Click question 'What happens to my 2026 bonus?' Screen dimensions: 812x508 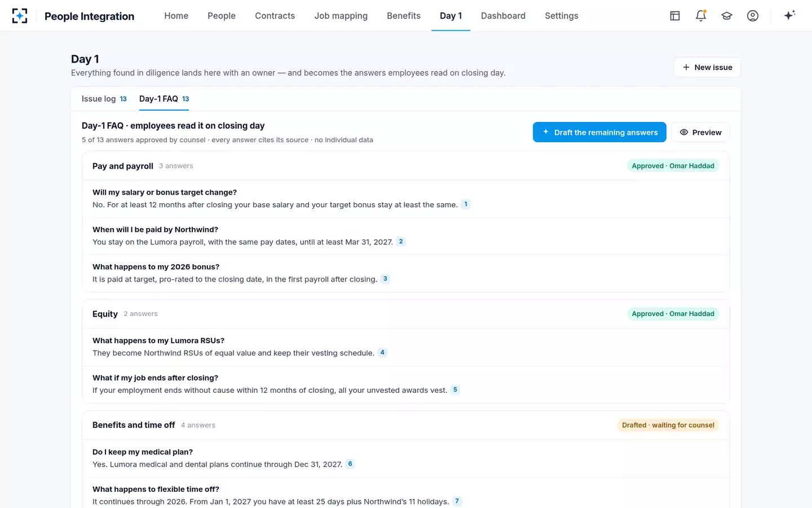click(x=156, y=267)
